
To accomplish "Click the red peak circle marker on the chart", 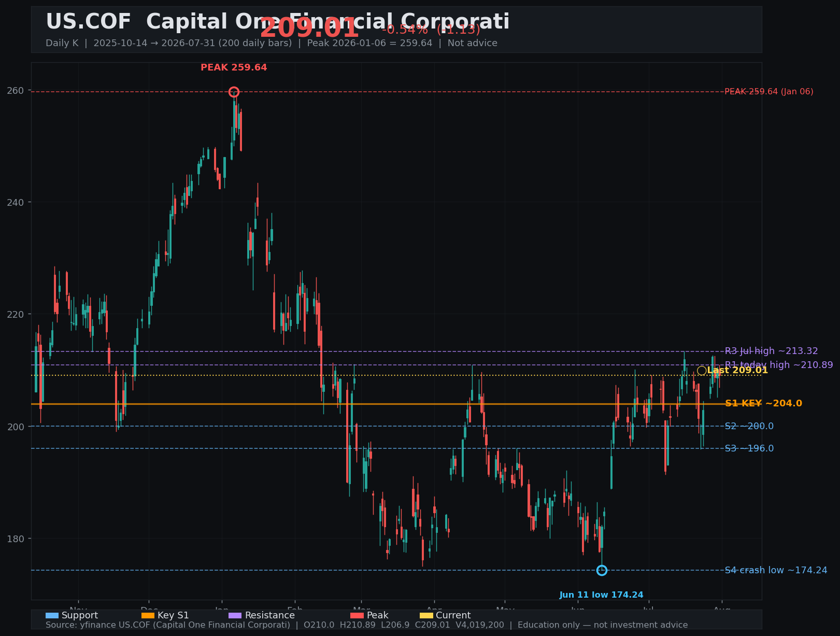I will (x=234, y=92).
